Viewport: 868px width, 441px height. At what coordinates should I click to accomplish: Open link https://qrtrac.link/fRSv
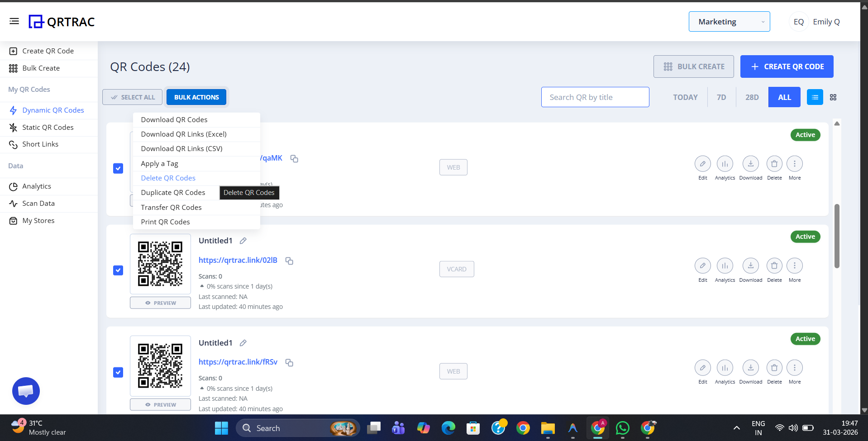(238, 362)
